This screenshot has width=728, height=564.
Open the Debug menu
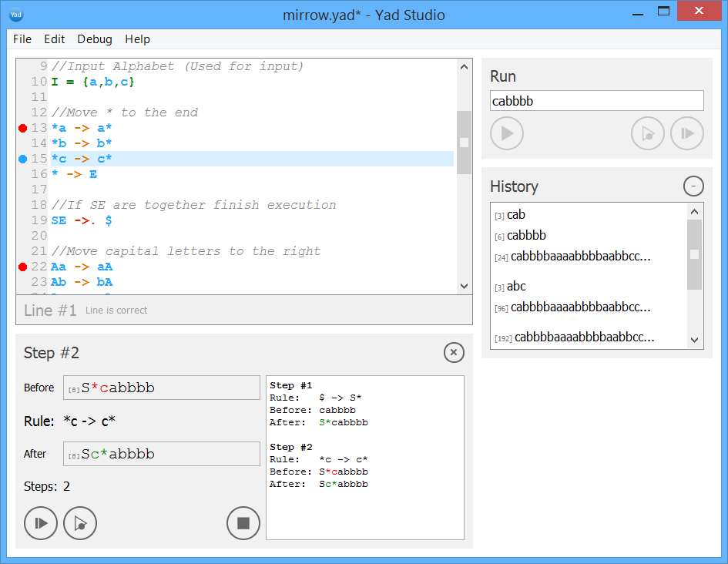[94, 39]
